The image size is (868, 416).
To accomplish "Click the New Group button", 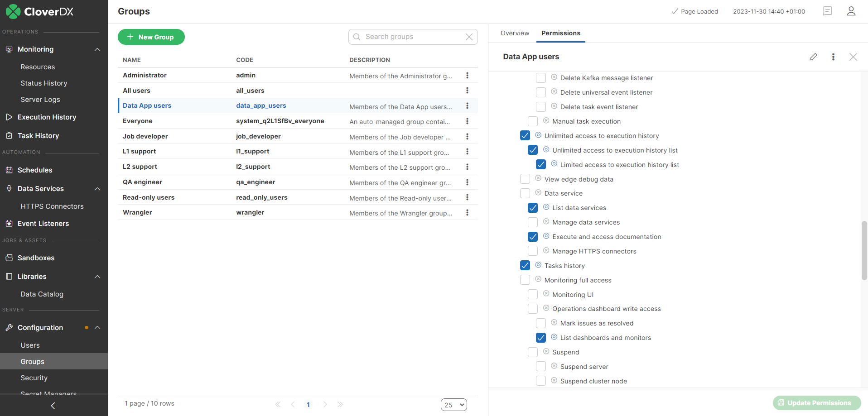I will pyautogui.click(x=151, y=37).
